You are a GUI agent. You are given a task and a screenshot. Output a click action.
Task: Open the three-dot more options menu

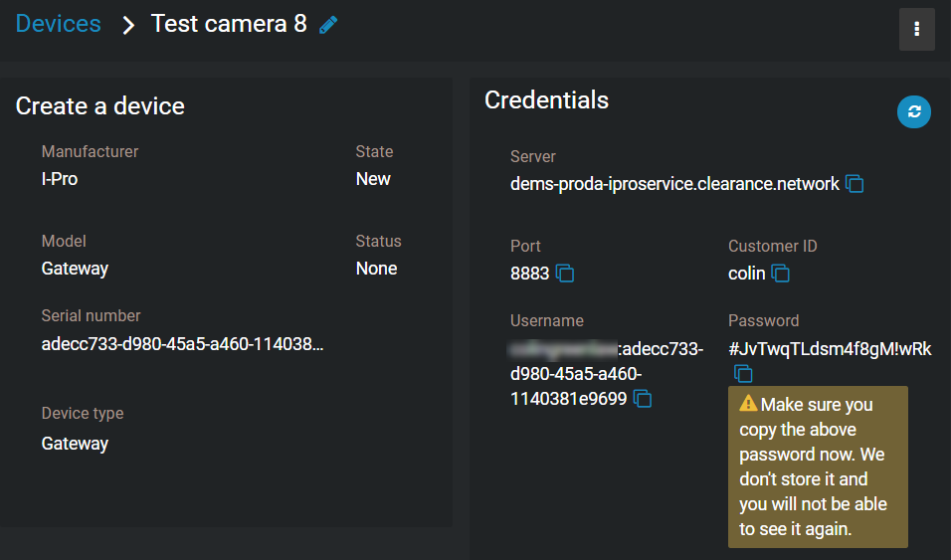pyautogui.click(x=916, y=29)
